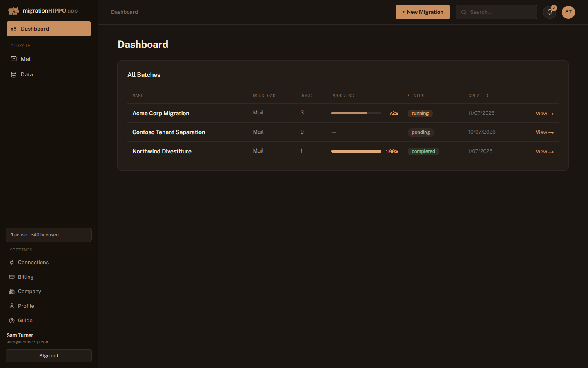Click the Company building icon

(12, 292)
